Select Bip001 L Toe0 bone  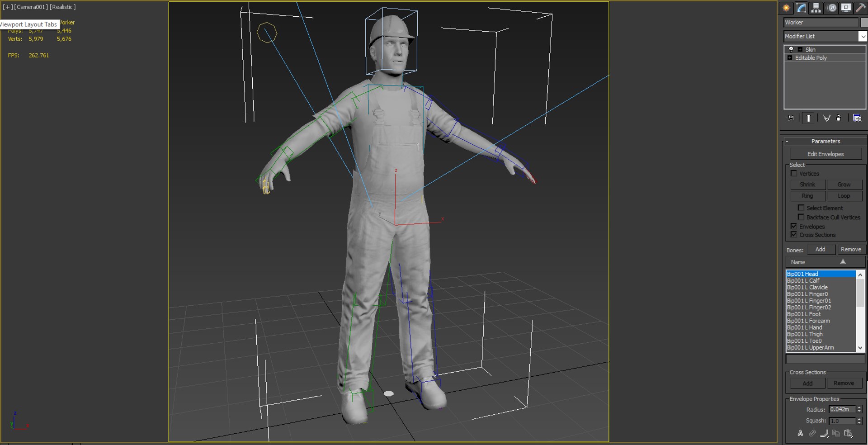821,341
